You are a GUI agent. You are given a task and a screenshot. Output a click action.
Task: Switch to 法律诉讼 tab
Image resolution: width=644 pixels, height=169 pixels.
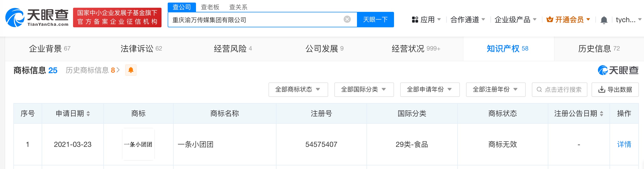[141, 49]
